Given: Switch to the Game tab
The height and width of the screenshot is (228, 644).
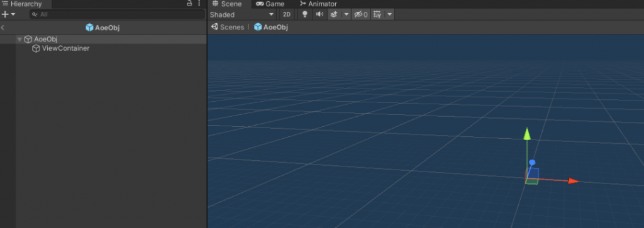Looking at the screenshot, I should 270,4.
